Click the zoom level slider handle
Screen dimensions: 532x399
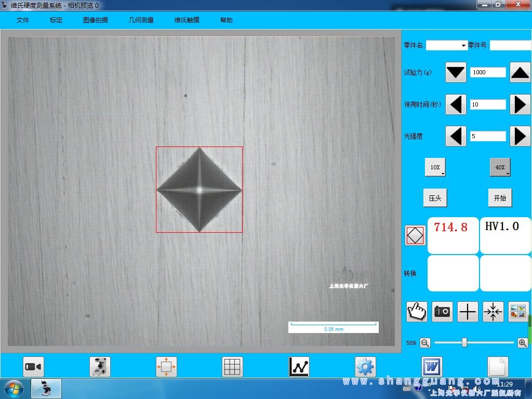click(x=464, y=342)
